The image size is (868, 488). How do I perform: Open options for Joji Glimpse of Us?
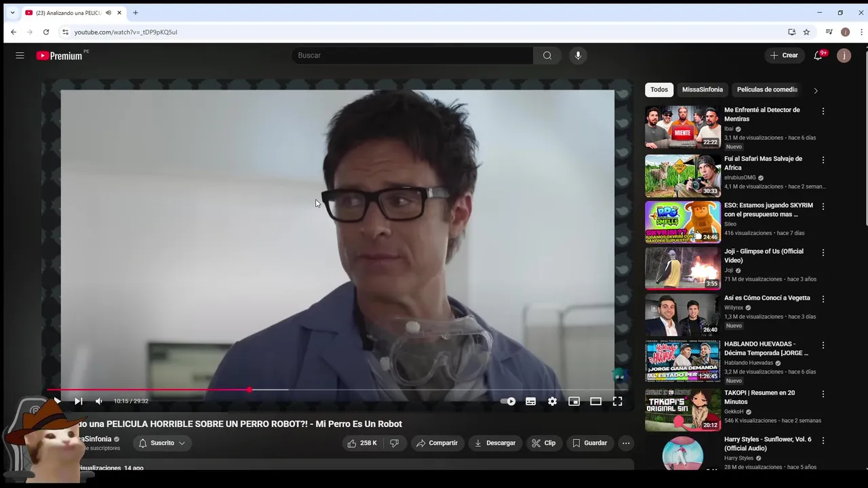point(823,252)
